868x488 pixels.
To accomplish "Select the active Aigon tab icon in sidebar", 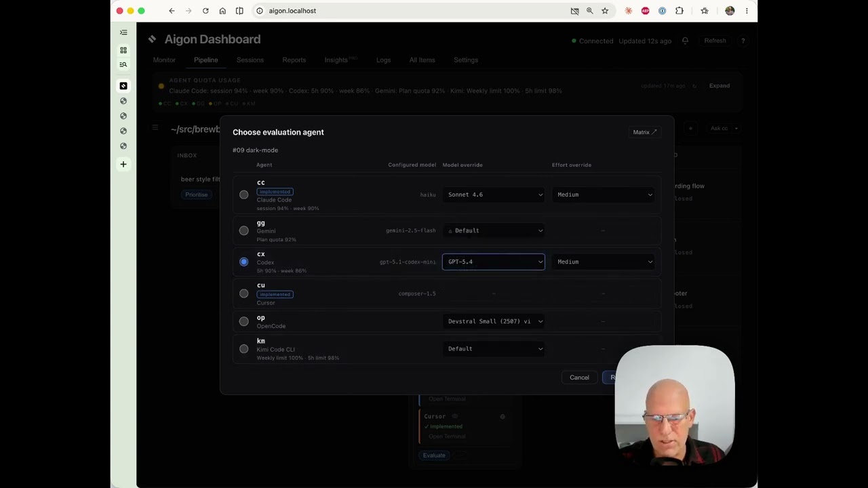I will tap(123, 86).
